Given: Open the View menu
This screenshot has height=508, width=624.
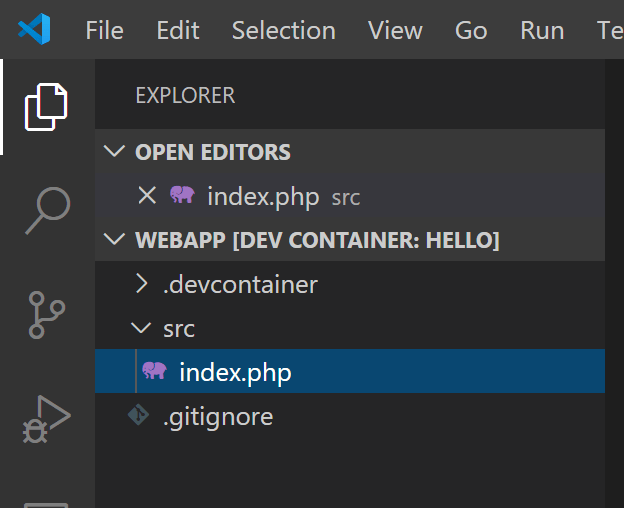Looking at the screenshot, I should click(x=395, y=30).
